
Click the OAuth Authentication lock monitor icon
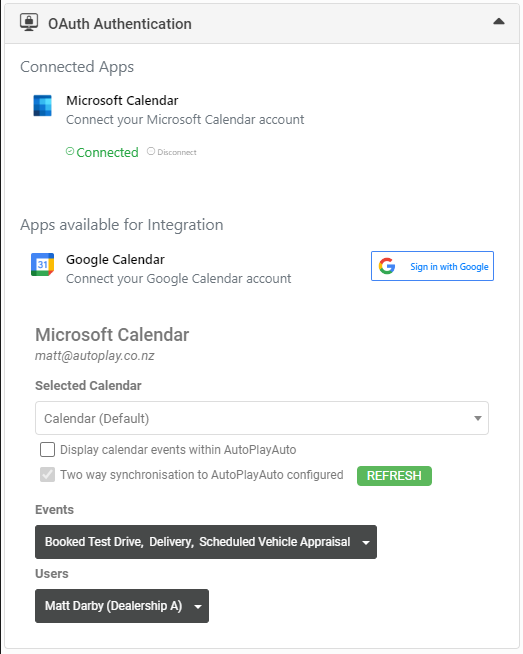click(x=29, y=22)
